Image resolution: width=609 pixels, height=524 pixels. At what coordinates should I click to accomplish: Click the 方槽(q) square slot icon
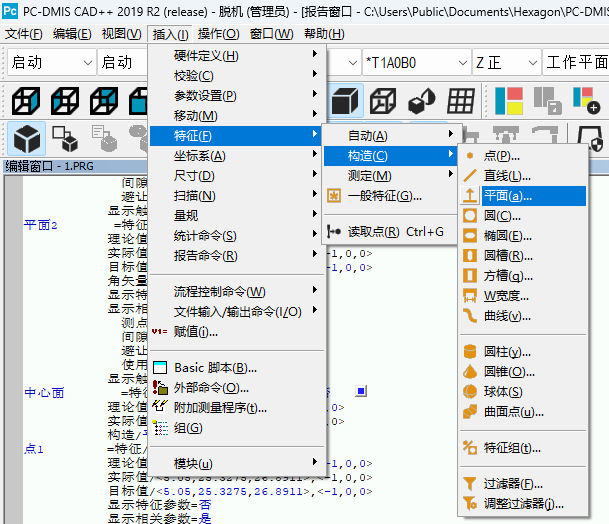coord(470,276)
